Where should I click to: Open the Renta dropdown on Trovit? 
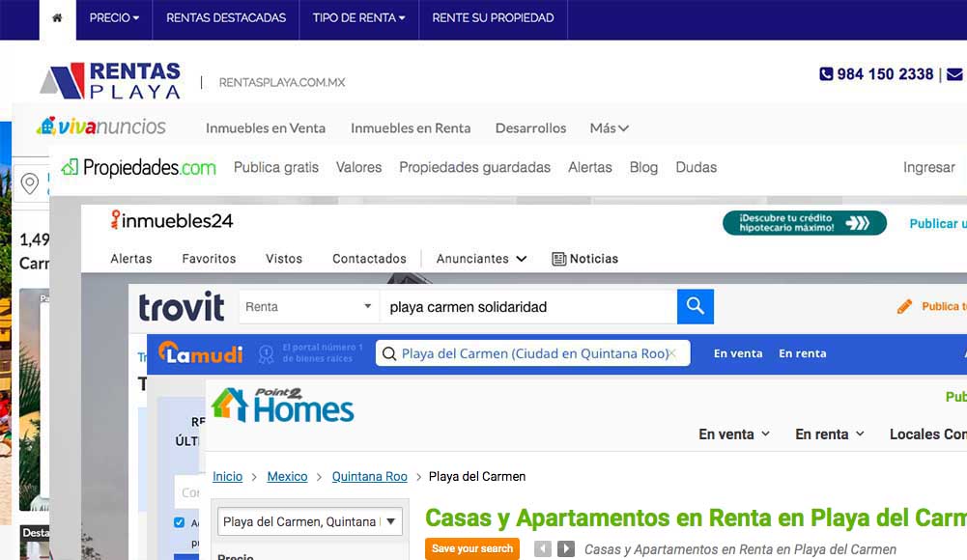307,306
